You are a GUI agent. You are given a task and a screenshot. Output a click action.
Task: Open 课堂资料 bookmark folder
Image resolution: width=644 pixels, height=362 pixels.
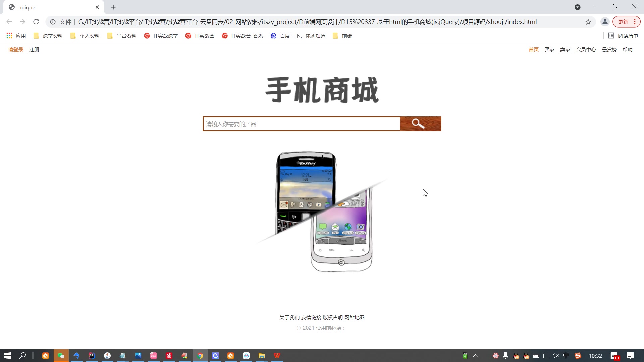tap(48, 36)
